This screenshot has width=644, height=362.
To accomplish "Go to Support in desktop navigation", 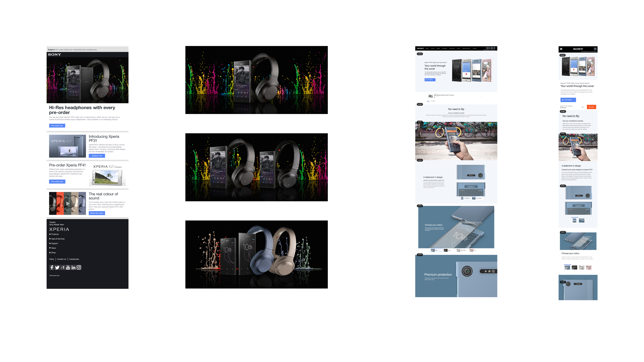I will [x=475, y=48].
